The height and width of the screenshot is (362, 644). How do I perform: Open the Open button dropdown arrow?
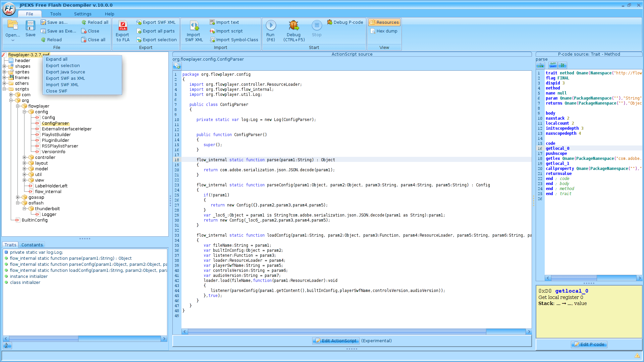[13, 40]
